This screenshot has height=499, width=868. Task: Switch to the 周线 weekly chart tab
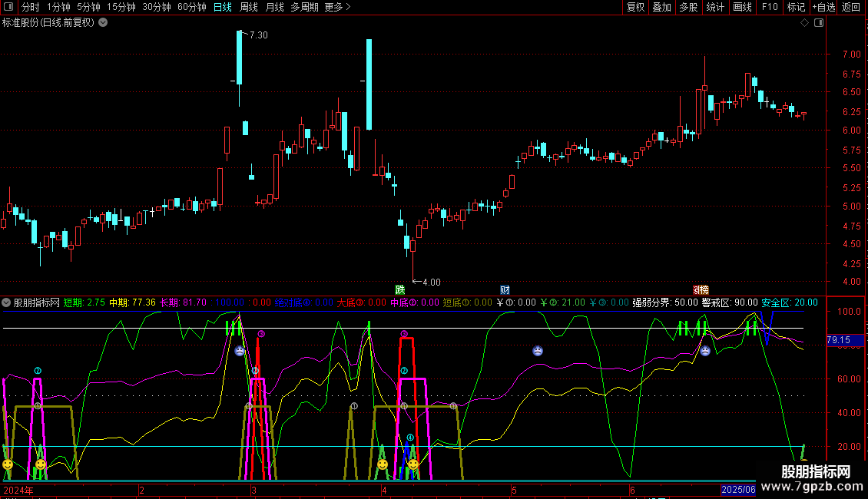pyautogui.click(x=249, y=8)
